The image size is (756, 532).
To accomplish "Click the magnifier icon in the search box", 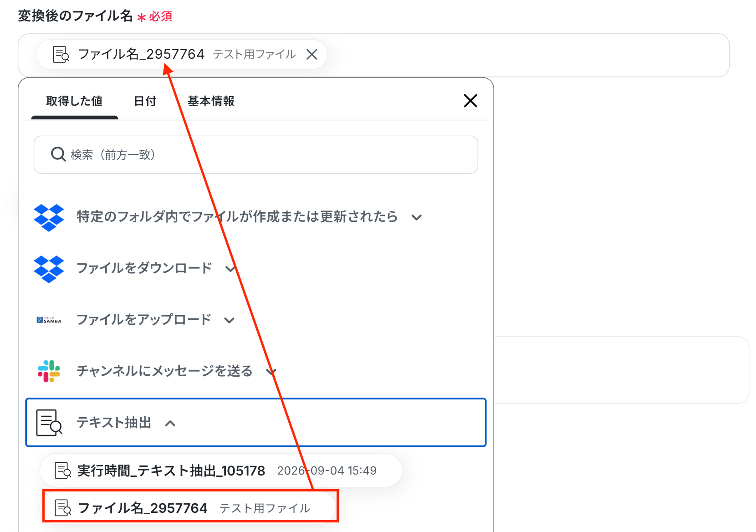I will pyautogui.click(x=58, y=154).
